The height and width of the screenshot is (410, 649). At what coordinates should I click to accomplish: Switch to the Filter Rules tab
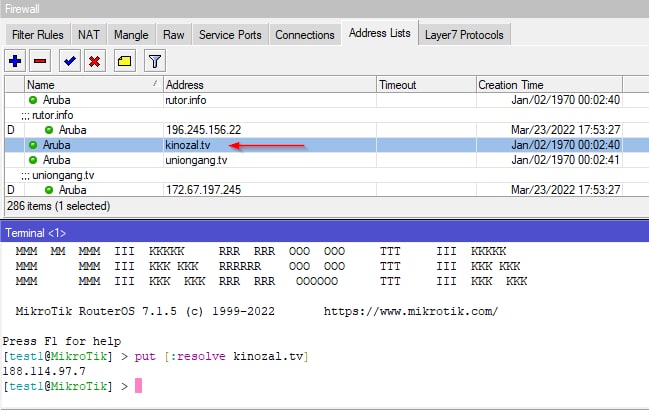(x=38, y=35)
